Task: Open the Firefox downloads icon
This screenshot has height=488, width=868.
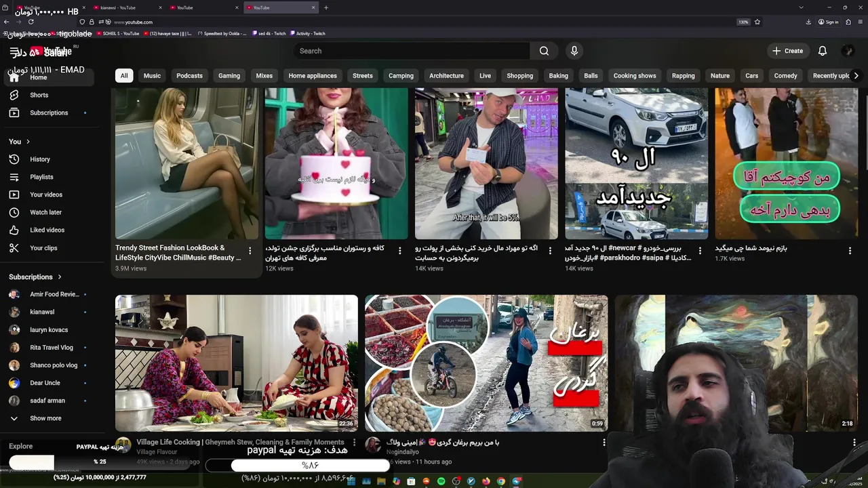Action: [x=808, y=22]
